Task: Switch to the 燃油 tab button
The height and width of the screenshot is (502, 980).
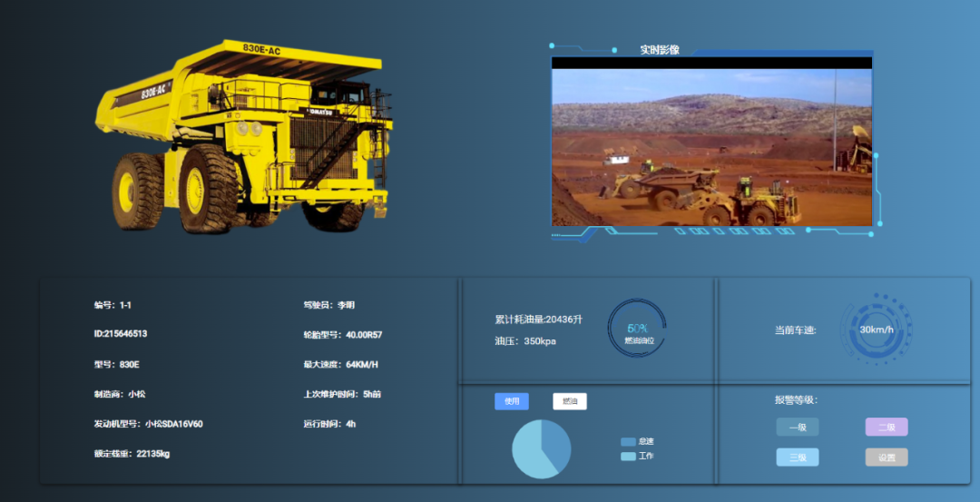Action: (569, 401)
